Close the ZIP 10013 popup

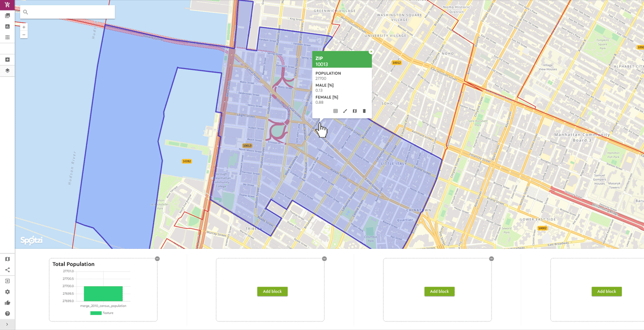click(x=371, y=51)
